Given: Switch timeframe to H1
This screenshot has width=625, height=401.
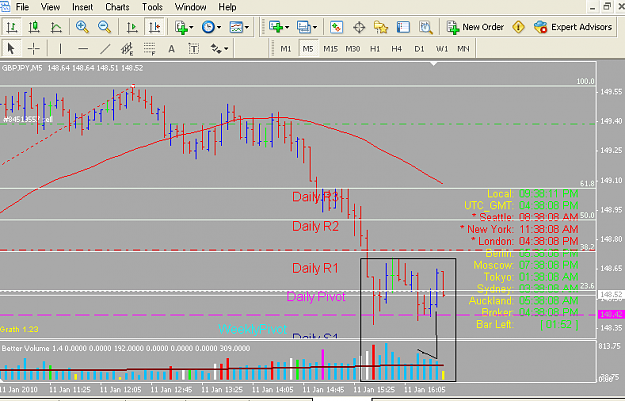Looking at the screenshot, I should [375, 49].
